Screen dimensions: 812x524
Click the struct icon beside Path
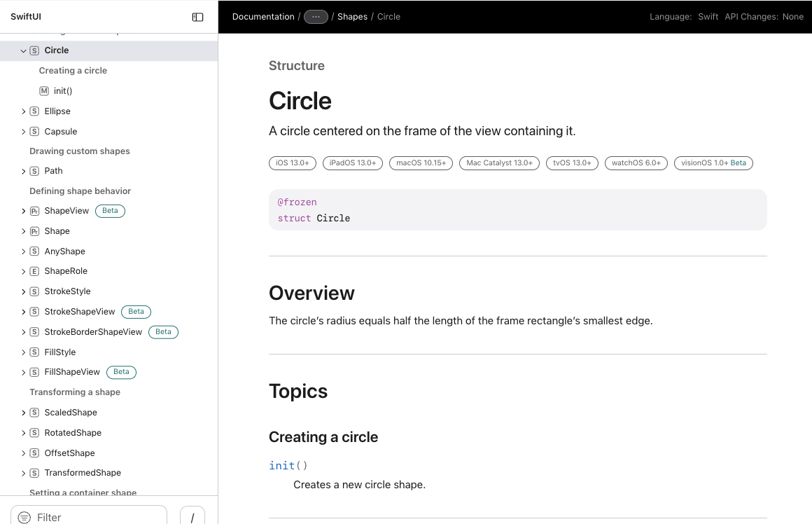pyautogui.click(x=34, y=171)
